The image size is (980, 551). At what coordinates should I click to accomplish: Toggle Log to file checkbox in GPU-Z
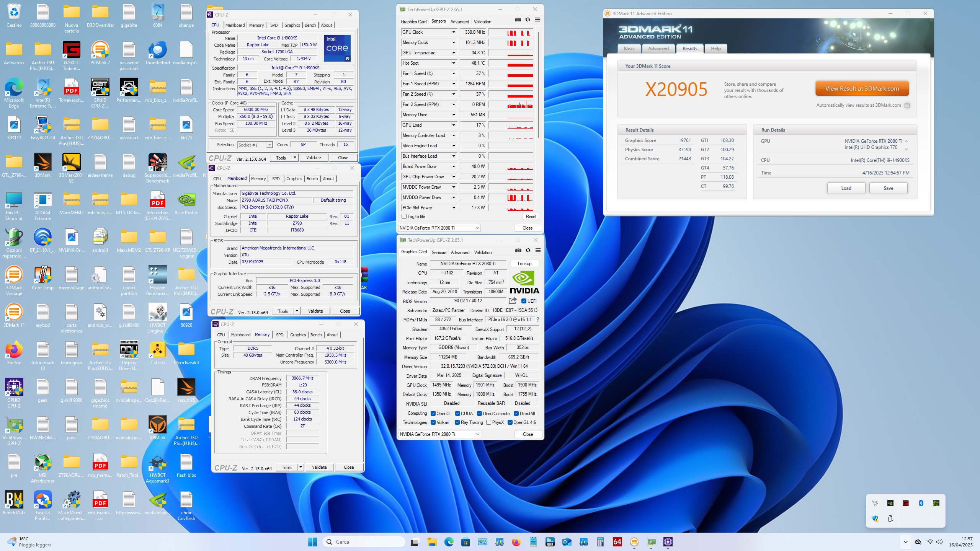(404, 217)
